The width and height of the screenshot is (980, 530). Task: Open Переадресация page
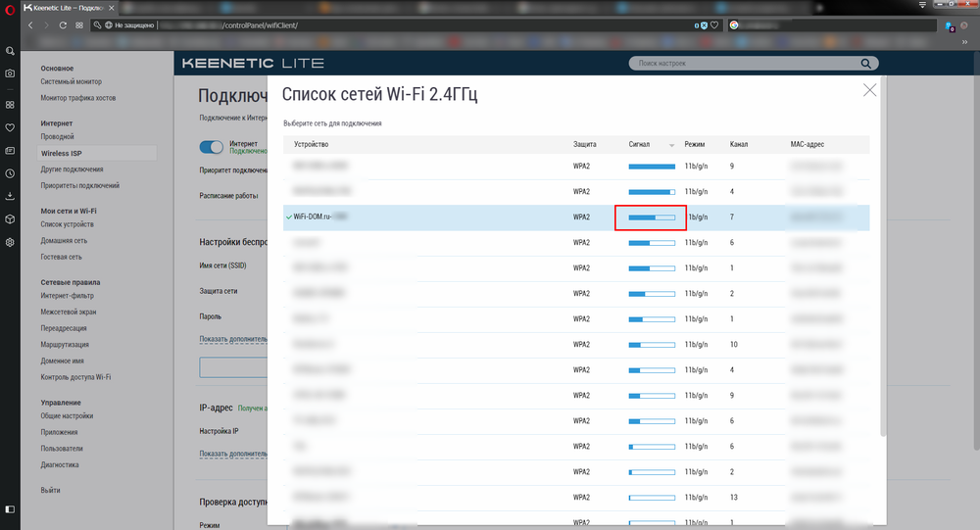pyautogui.click(x=64, y=328)
